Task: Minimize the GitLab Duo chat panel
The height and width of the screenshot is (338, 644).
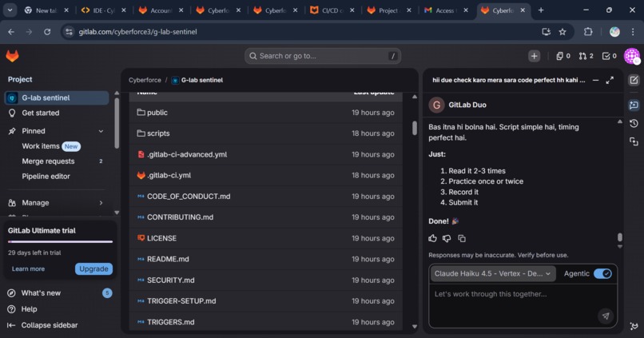Action: pyautogui.click(x=595, y=81)
